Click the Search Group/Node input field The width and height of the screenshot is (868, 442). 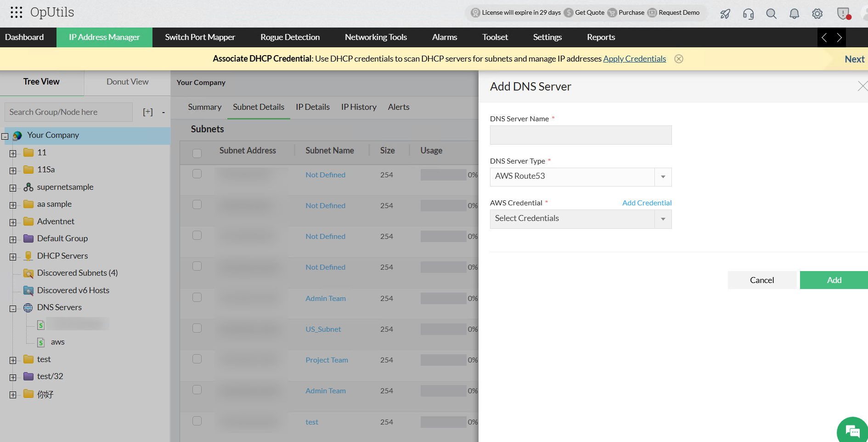tap(68, 112)
